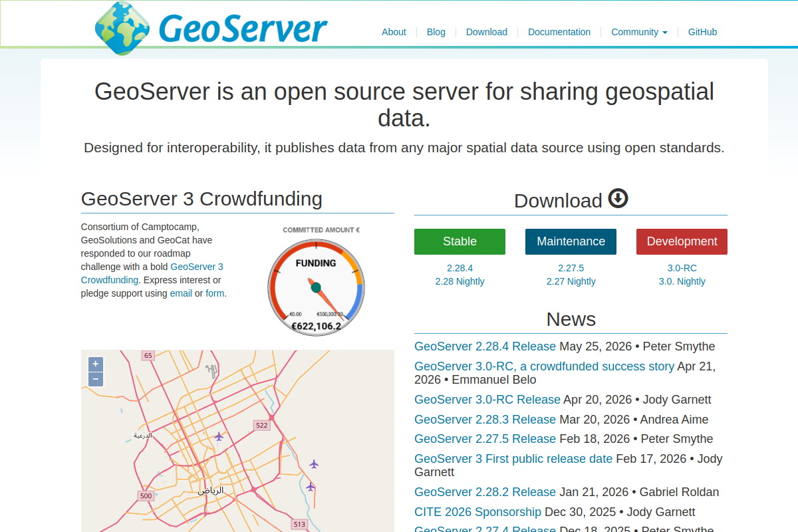The height and width of the screenshot is (532, 798).
Task: Open GeoServer 3.0-RC Release news item
Action: 487,400
